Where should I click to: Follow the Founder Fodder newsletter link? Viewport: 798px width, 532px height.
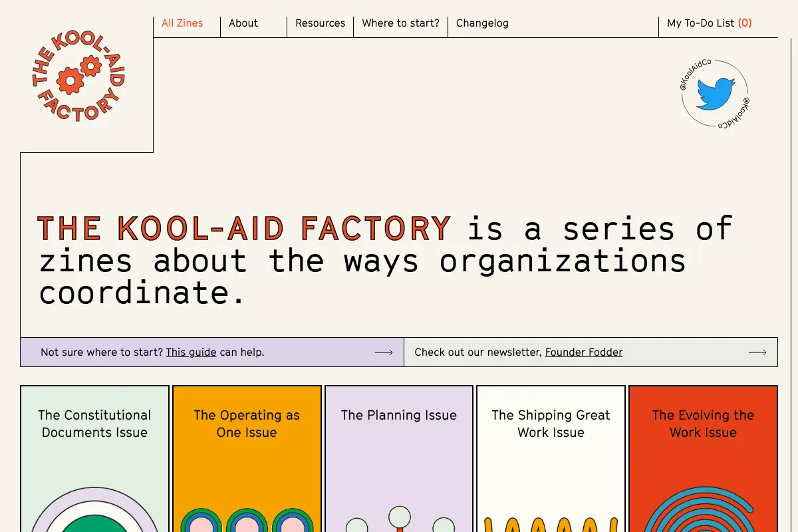pyautogui.click(x=584, y=352)
